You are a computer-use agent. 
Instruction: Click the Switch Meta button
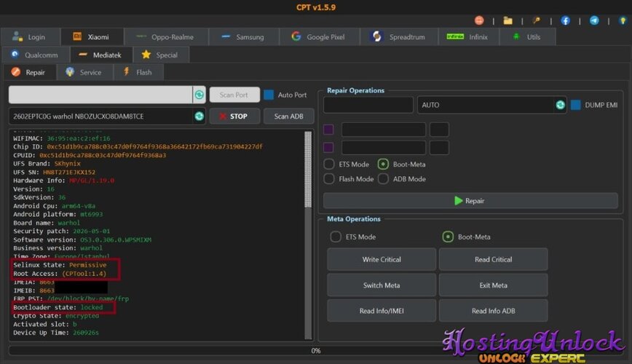click(x=382, y=285)
